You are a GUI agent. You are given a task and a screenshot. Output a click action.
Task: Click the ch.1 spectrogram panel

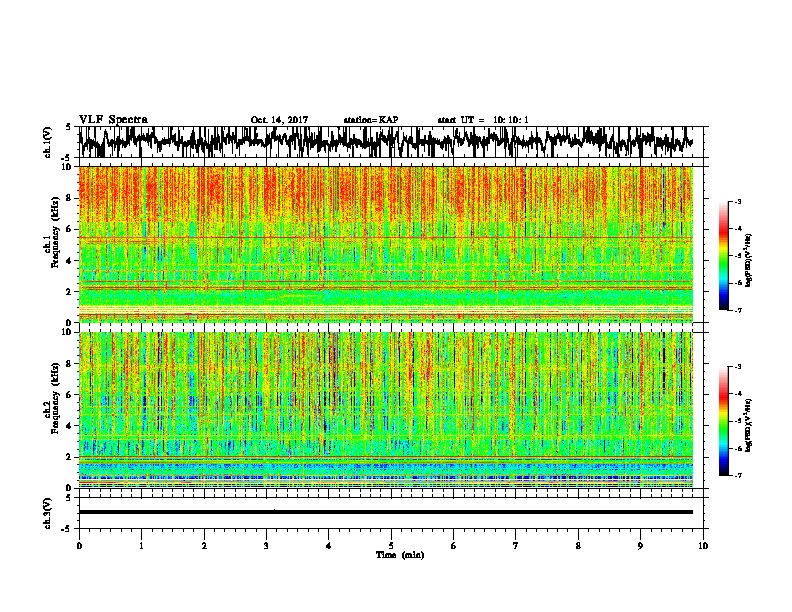[386, 244]
